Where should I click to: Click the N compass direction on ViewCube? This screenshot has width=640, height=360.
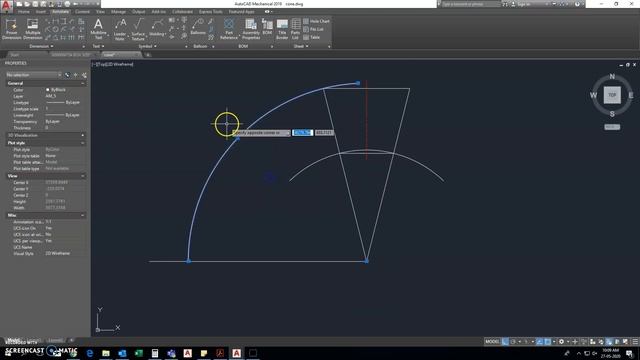click(612, 76)
